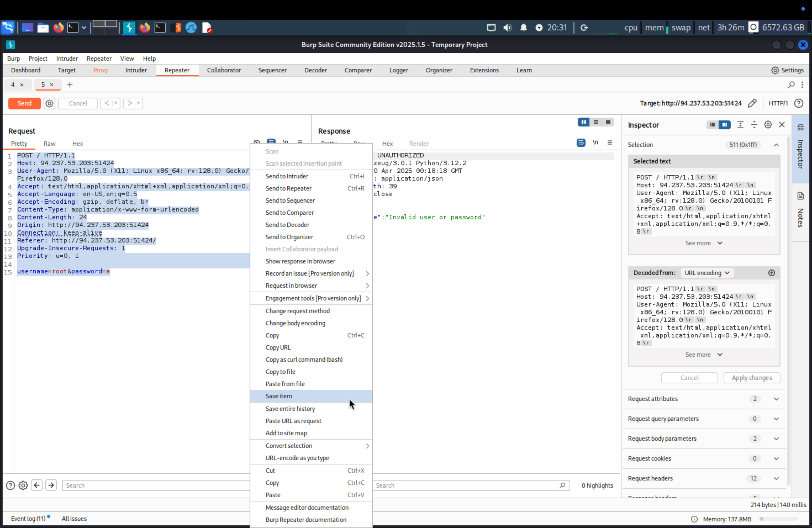Screen dimensions: 812x528
Task: Add a new Repeater tab
Action: pyautogui.click(x=70, y=85)
